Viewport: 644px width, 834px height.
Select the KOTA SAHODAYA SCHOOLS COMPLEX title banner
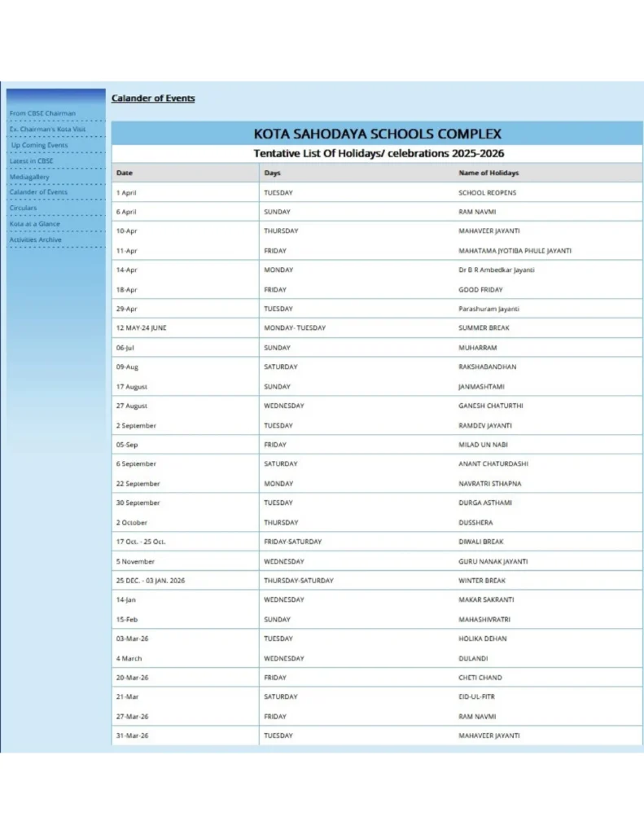(x=377, y=134)
